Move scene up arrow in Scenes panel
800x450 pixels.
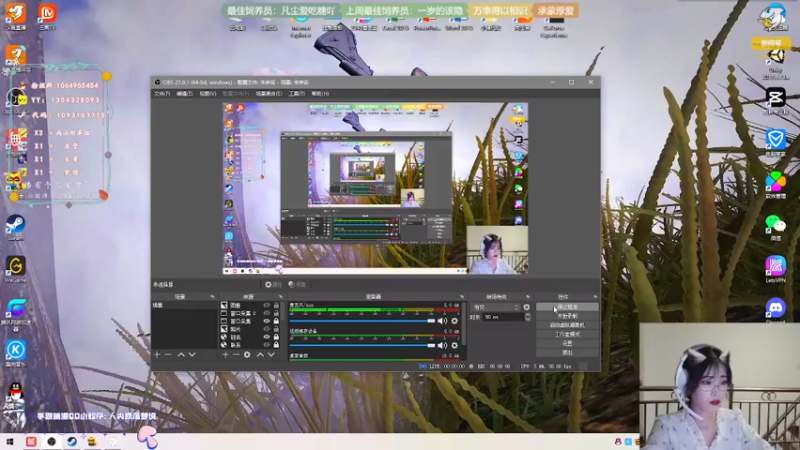click(x=181, y=355)
